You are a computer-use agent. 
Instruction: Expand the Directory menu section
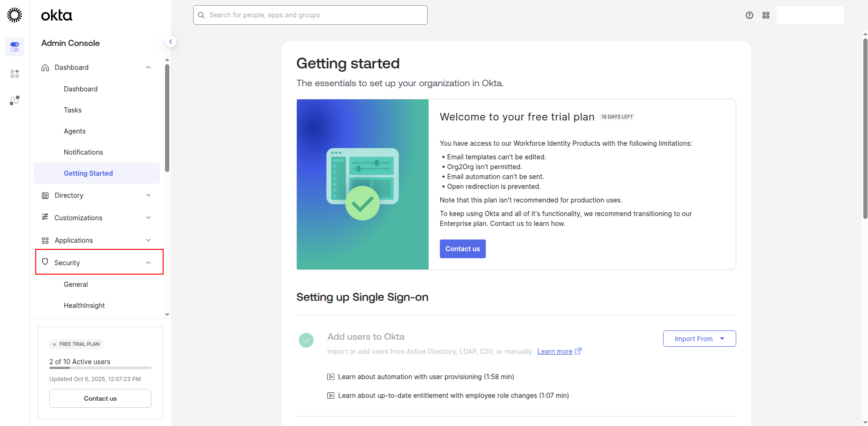pos(97,195)
